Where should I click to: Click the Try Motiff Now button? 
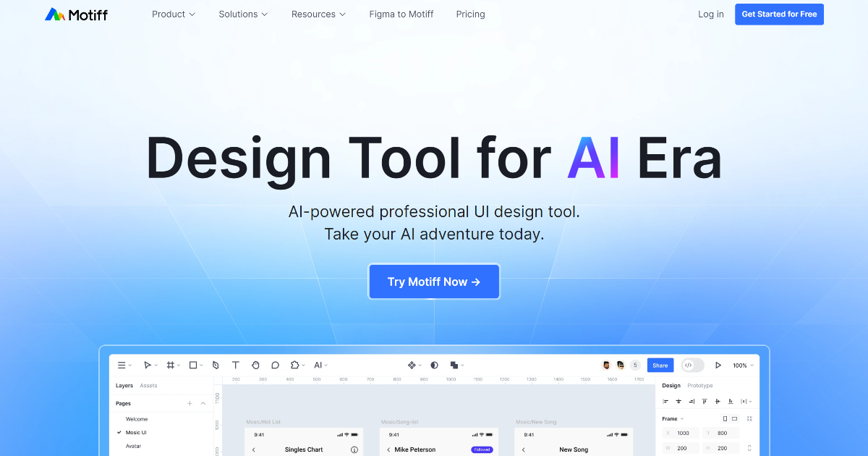(x=434, y=282)
